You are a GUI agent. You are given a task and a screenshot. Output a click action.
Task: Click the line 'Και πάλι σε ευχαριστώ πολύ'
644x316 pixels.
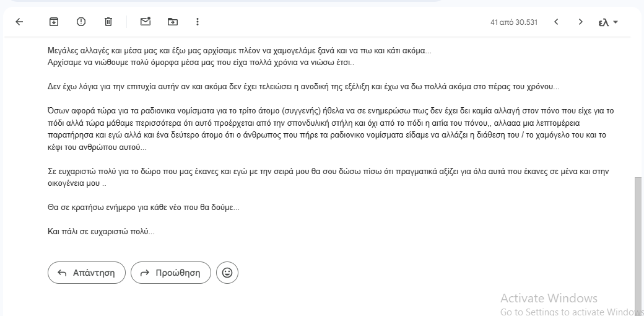click(x=101, y=231)
